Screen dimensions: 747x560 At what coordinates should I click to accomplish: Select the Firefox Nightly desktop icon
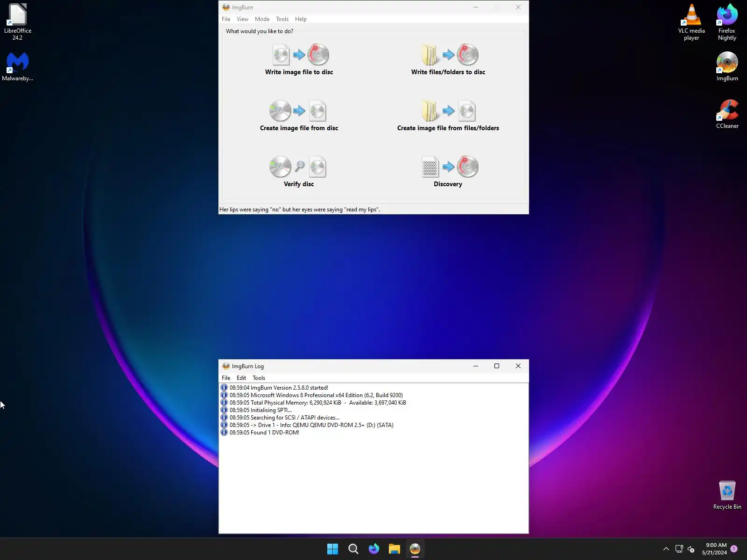point(727,22)
